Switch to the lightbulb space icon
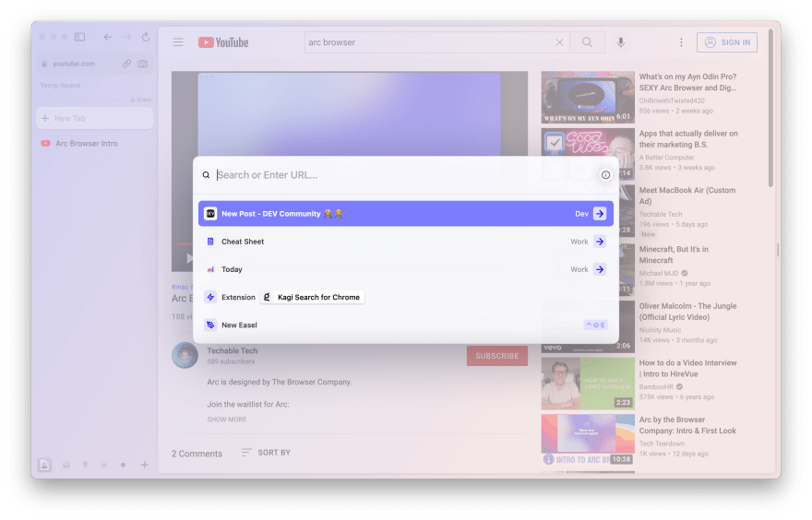 point(86,465)
